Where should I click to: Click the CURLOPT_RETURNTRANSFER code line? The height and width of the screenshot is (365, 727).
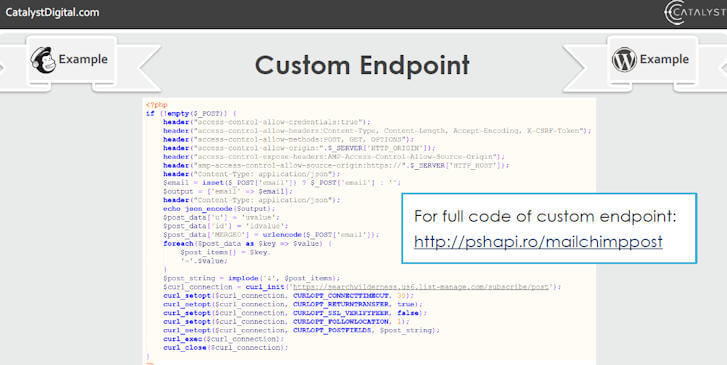293,304
